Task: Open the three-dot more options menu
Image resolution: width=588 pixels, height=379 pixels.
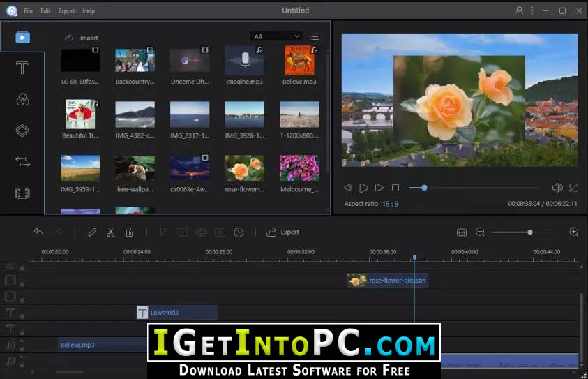Action: 532,10
